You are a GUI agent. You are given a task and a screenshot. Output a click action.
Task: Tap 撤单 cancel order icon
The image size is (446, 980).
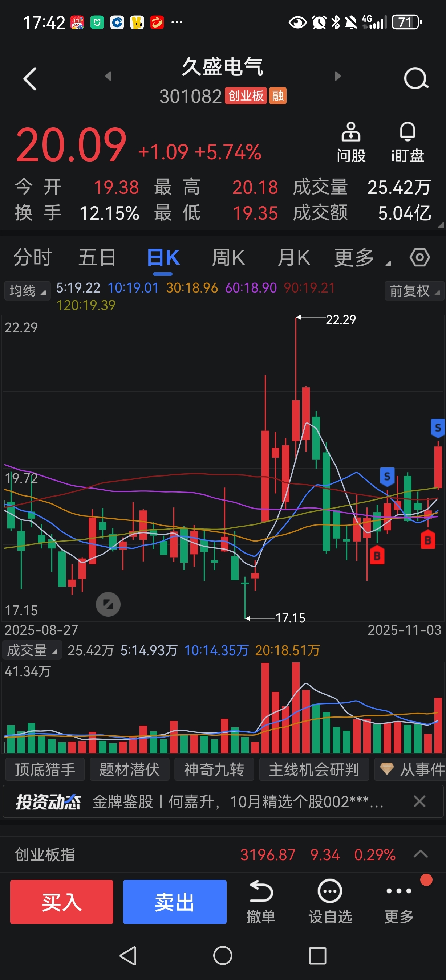[x=261, y=902]
